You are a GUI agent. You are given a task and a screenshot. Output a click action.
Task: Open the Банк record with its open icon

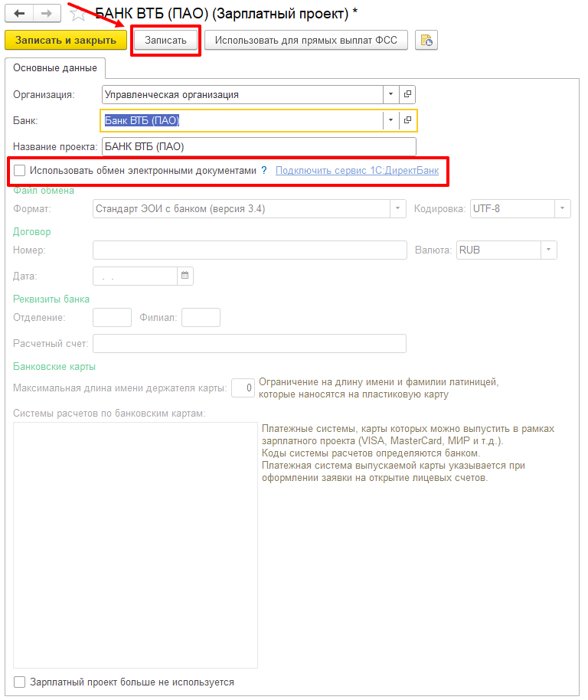click(x=407, y=120)
